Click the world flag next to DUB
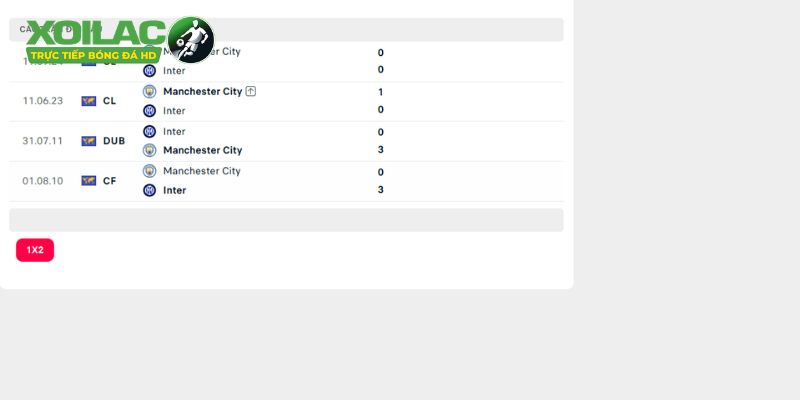The height and width of the screenshot is (400, 800). [x=89, y=141]
